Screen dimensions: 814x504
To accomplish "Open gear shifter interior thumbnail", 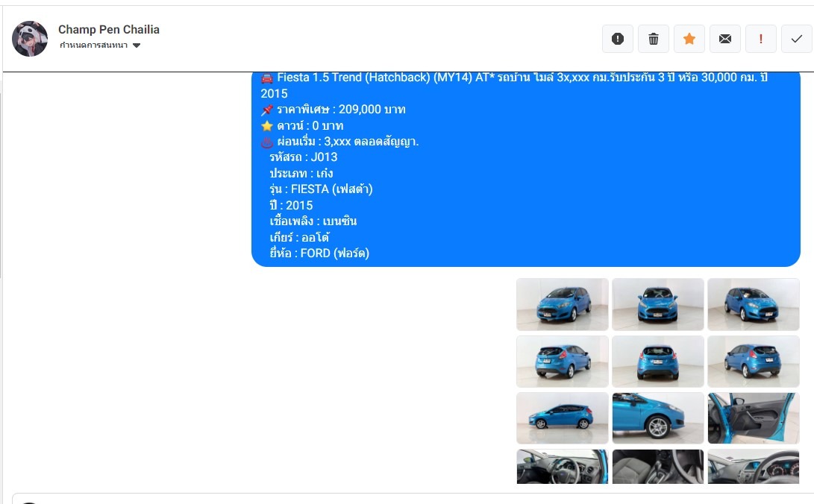I will pyautogui.click(x=658, y=467).
